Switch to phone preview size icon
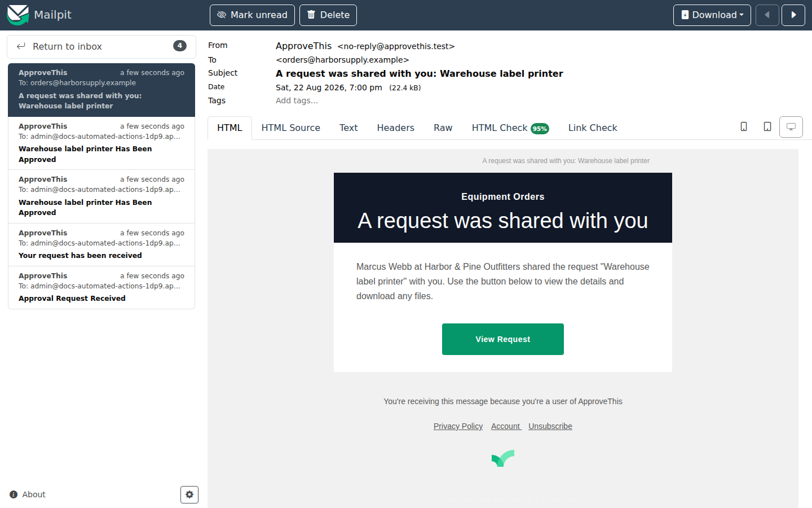 point(744,127)
